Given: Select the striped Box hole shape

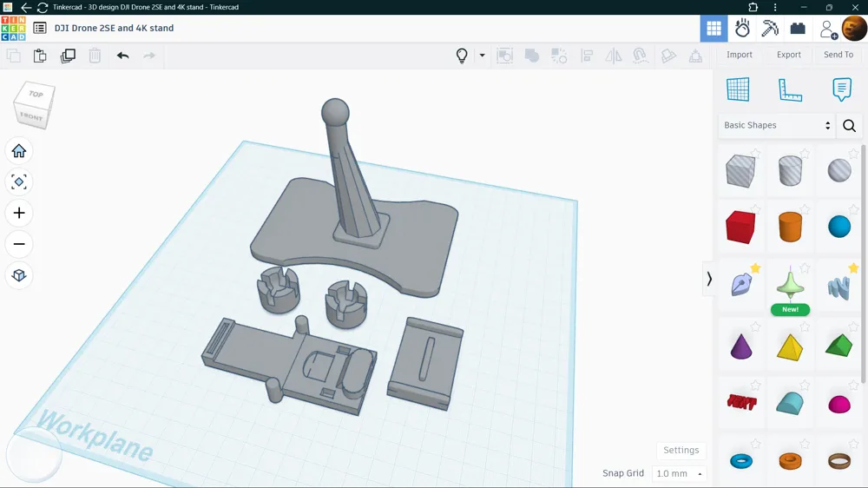Looking at the screenshot, I should [x=740, y=170].
